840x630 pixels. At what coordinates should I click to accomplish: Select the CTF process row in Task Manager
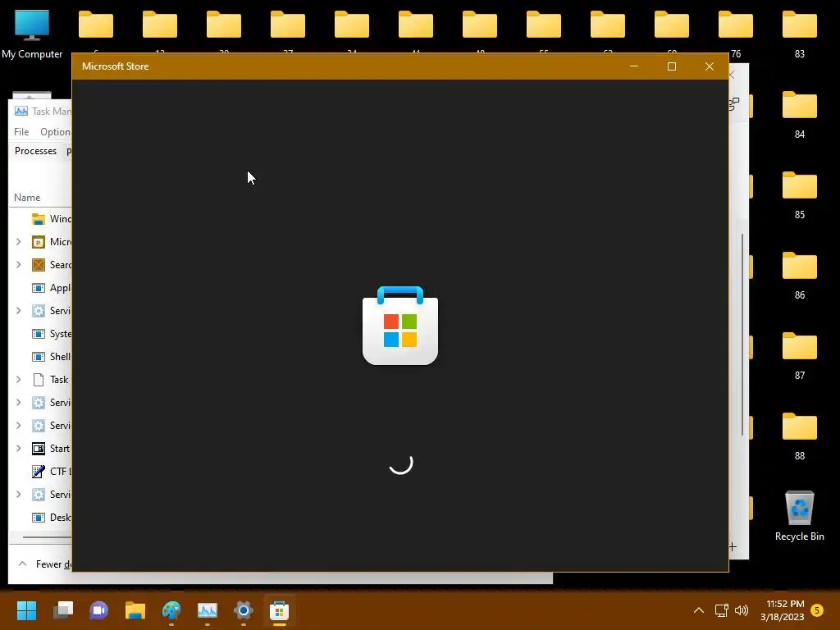[x=40, y=472]
